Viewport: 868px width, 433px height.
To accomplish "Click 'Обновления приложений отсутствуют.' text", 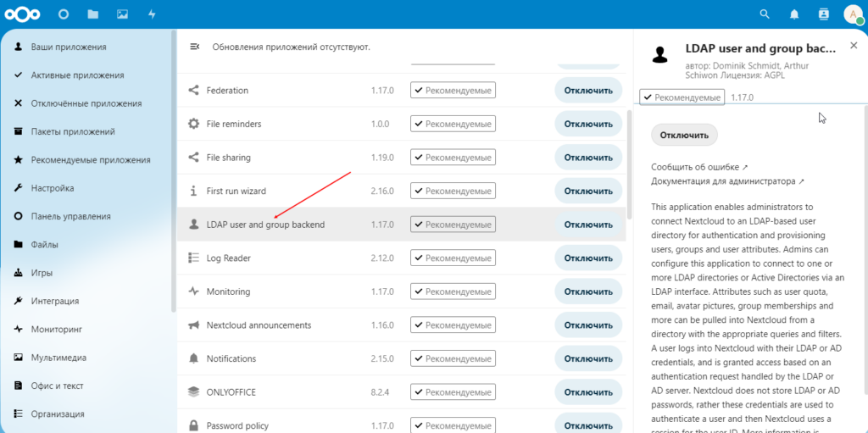I will 292,47.
